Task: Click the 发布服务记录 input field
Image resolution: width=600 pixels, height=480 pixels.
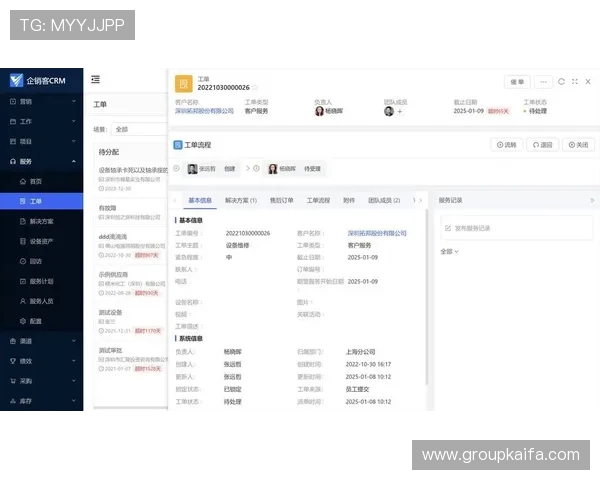Action: click(516, 228)
